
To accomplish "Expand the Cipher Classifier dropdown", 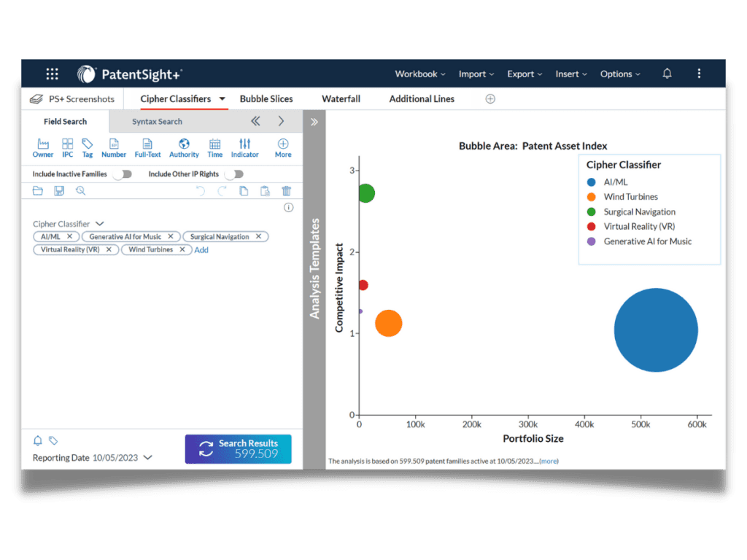I will point(100,224).
